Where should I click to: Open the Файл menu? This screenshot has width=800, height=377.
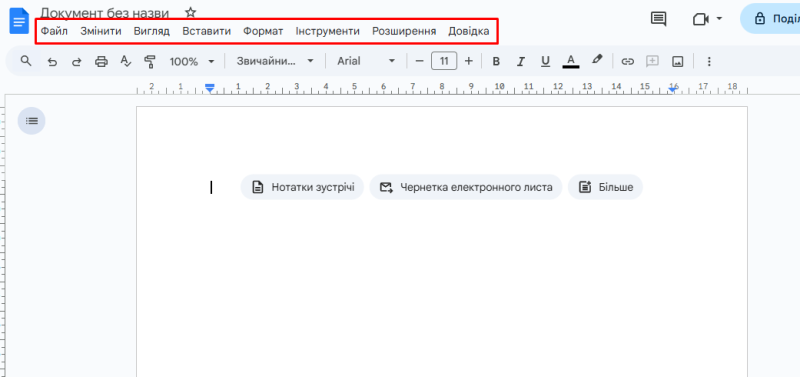[x=54, y=31]
